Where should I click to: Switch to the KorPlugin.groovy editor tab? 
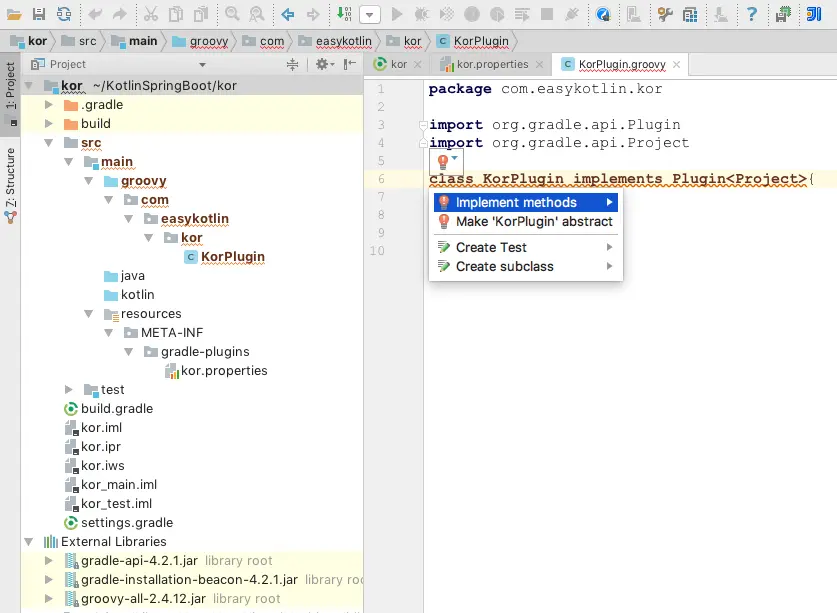(x=621, y=65)
